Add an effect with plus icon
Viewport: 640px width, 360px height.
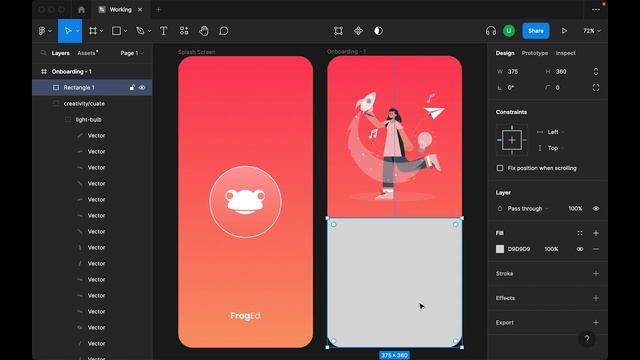(x=596, y=298)
